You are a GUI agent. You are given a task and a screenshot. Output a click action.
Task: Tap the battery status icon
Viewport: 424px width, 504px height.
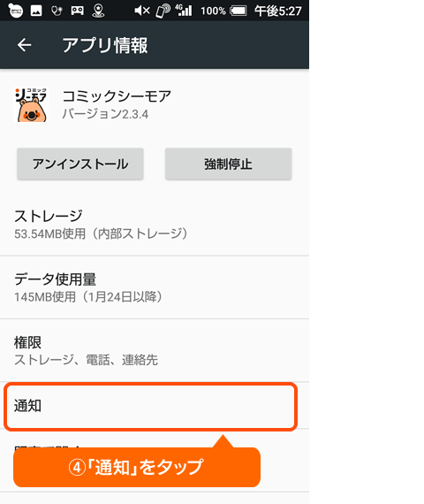238,11
